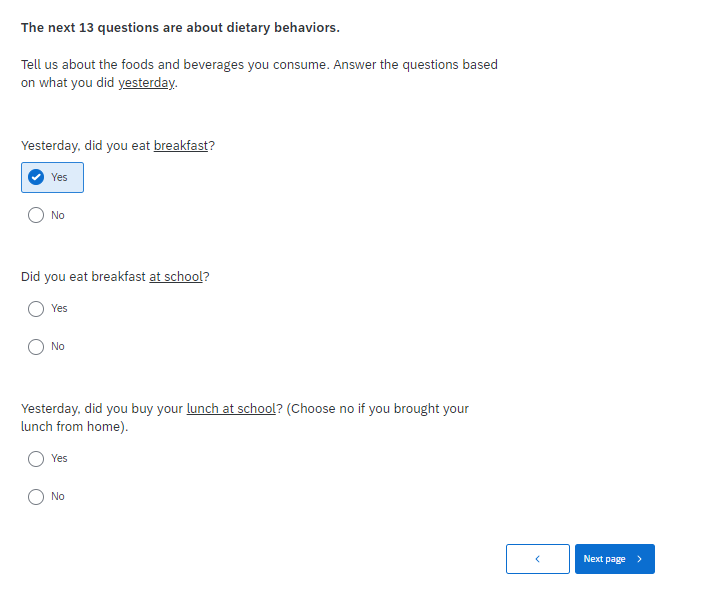Click the "No" label text under breakfast question
The width and height of the screenshot is (709, 608).
coord(58,215)
